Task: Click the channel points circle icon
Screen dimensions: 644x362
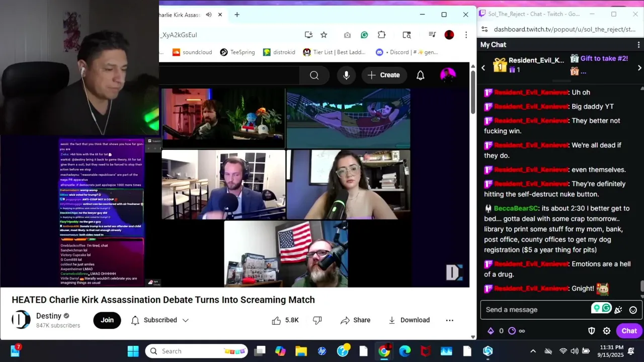Action: pos(512,331)
